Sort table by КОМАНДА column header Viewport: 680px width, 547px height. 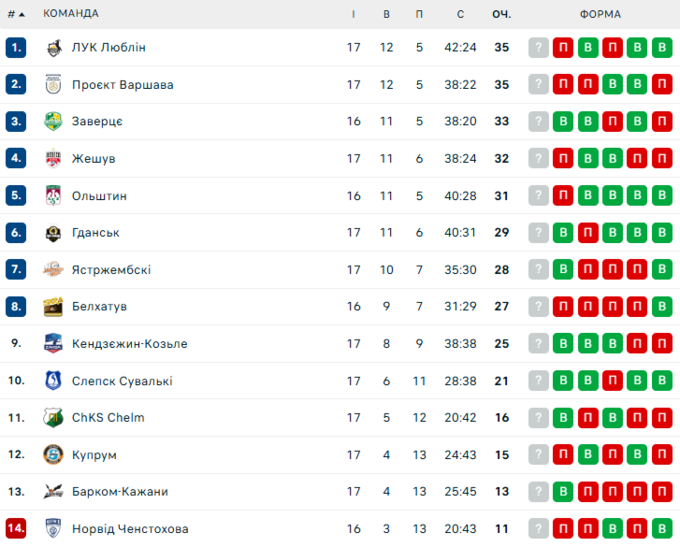click(71, 14)
